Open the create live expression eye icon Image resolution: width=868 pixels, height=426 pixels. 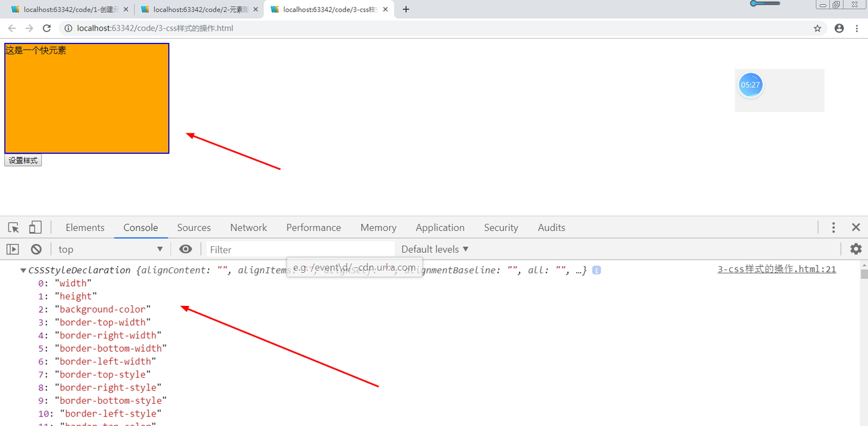click(185, 249)
